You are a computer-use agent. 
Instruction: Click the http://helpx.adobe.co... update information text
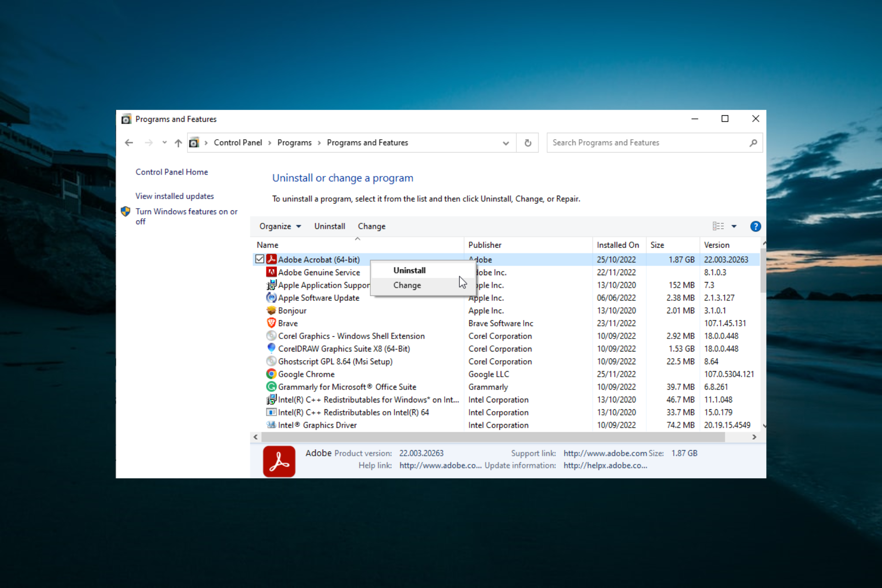605,465
